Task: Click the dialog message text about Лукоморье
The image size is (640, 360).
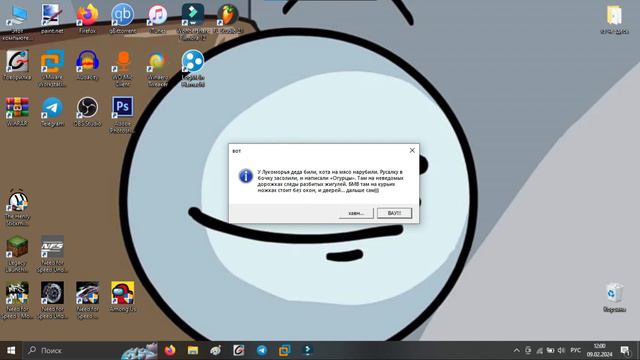Action: (x=330, y=181)
